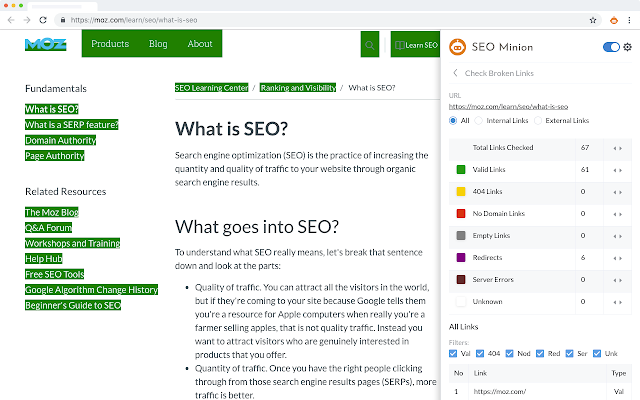Click the SEO Minion extension icon in browser toolbar
The image size is (640, 400).
(x=587, y=19)
